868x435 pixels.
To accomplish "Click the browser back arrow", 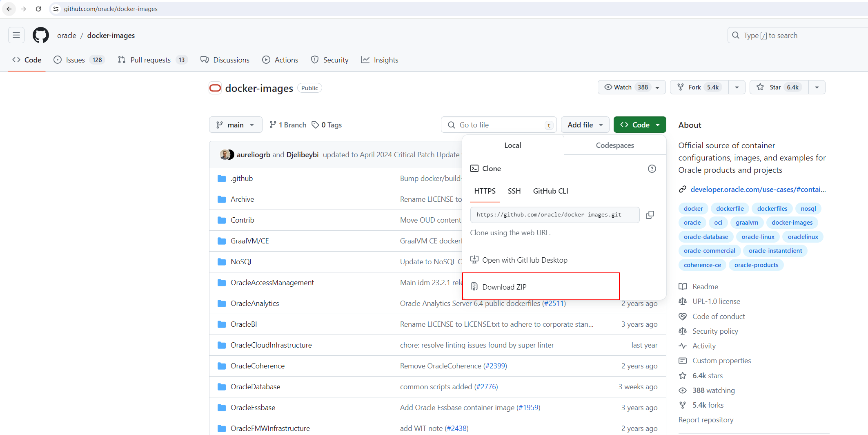I will point(9,9).
